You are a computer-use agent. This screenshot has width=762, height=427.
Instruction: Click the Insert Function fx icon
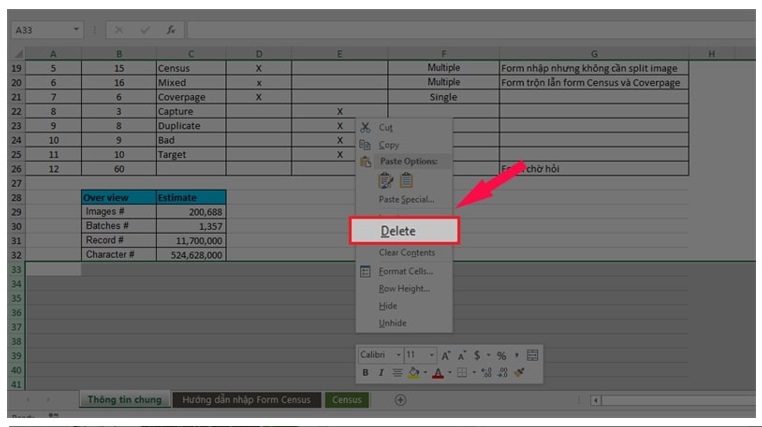(x=171, y=31)
